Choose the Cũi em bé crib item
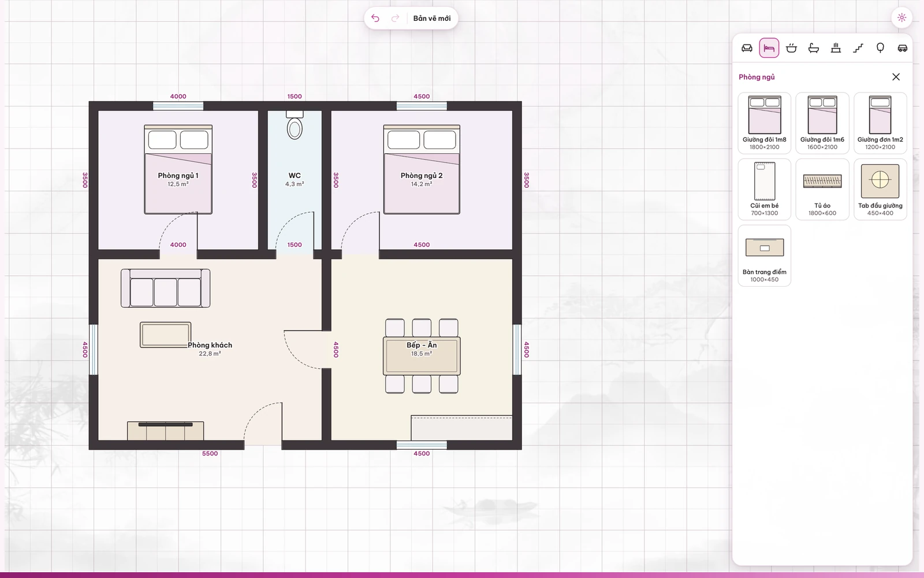This screenshot has height=578, width=924. click(x=765, y=190)
